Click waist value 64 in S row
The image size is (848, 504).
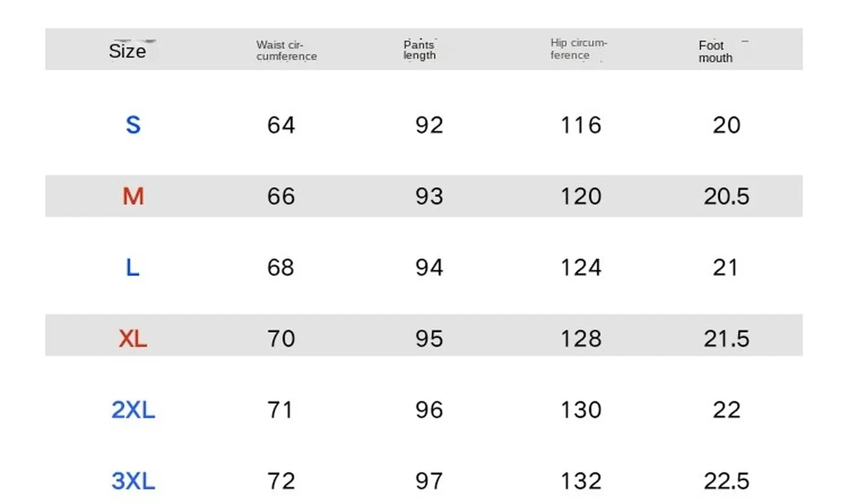(281, 125)
